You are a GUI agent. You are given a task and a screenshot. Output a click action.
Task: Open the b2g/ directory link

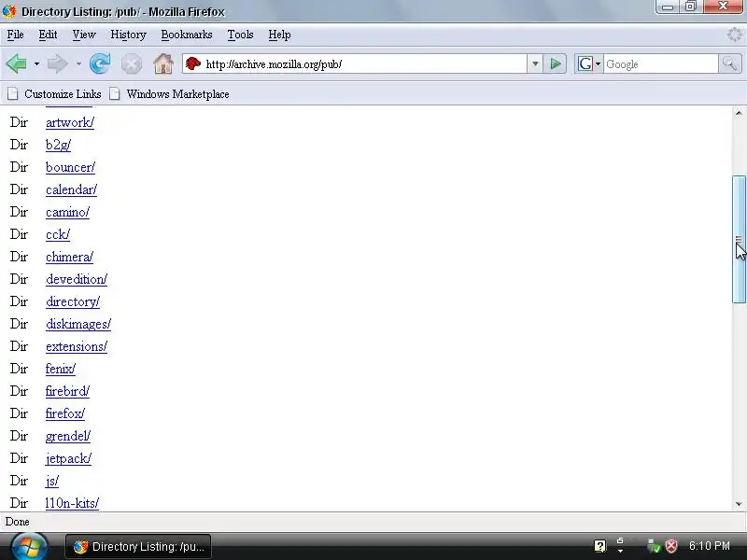click(x=58, y=145)
